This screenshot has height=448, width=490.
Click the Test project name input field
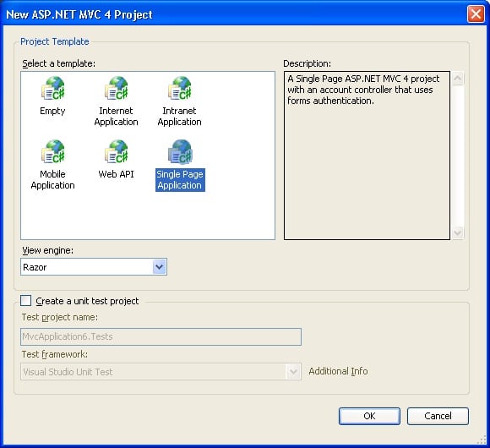click(x=161, y=336)
